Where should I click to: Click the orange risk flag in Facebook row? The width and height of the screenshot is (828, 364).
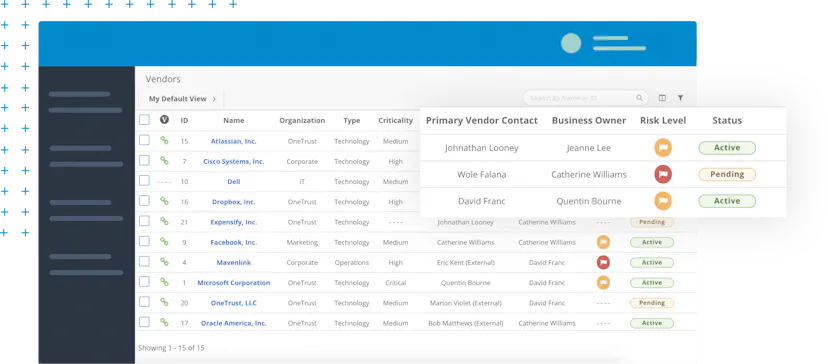click(x=603, y=242)
